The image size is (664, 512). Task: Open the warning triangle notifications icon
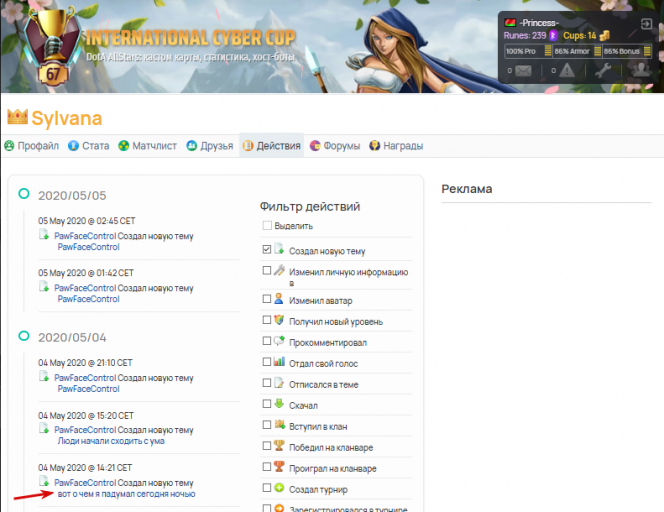pyautogui.click(x=567, y=70)
